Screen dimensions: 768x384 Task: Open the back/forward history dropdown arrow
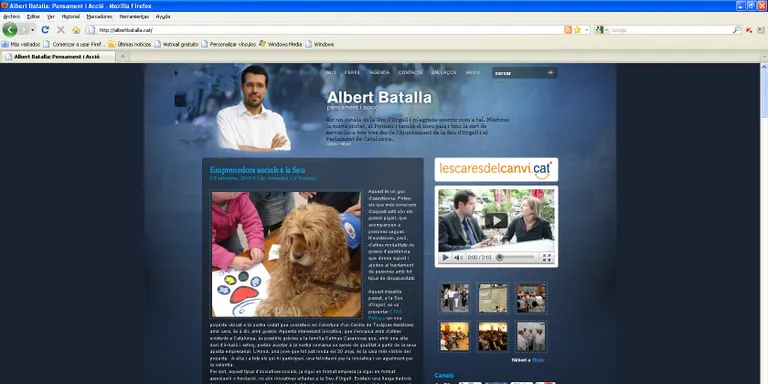pyautogui.click(x=33, y=30)
